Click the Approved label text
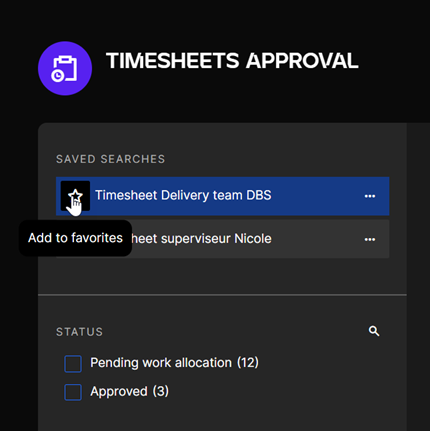This screenshot has height=432, width=431. coord(119,391)
